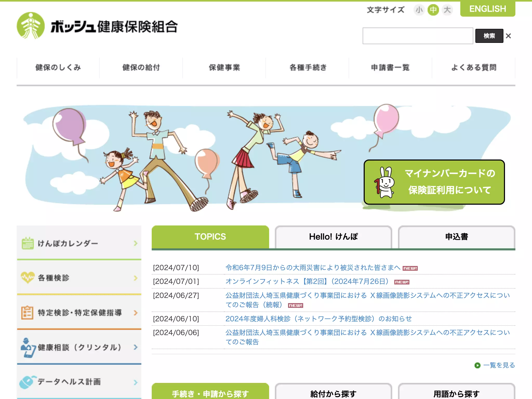Click the rabbit mascot in the My Number banner
Screen dimensions: 532x399
tap(384, 182)
